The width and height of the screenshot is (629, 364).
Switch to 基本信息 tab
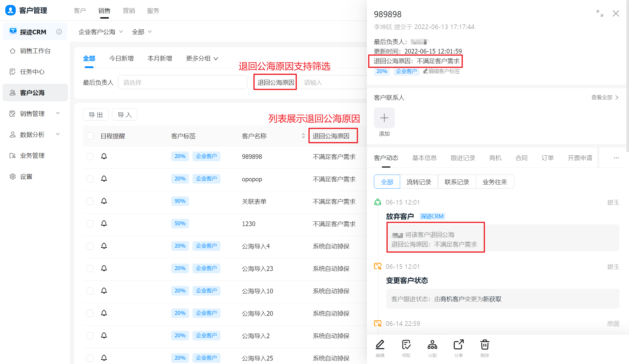[x=424, y=158]
